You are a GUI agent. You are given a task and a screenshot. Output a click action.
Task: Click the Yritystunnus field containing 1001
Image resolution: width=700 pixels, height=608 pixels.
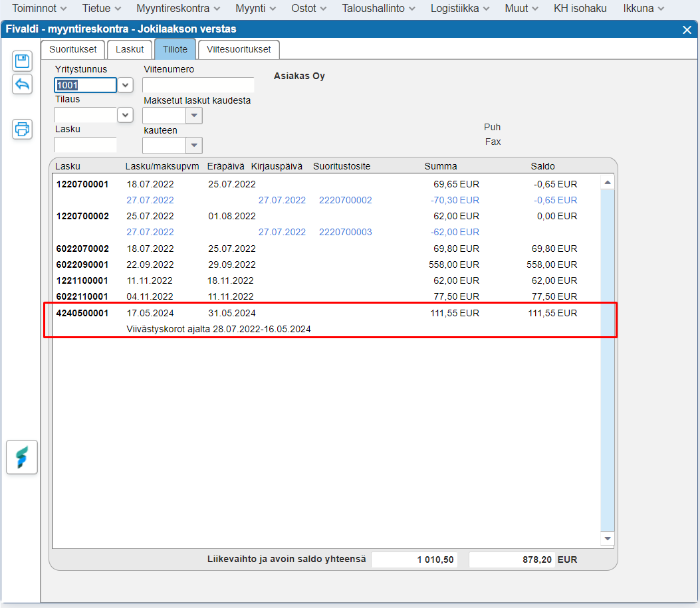85,85
